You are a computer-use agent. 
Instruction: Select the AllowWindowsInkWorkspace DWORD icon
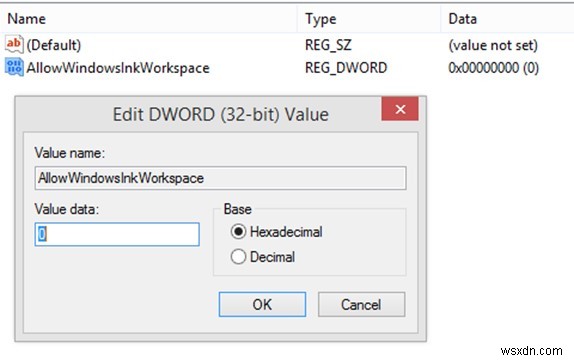pos(14,68)
